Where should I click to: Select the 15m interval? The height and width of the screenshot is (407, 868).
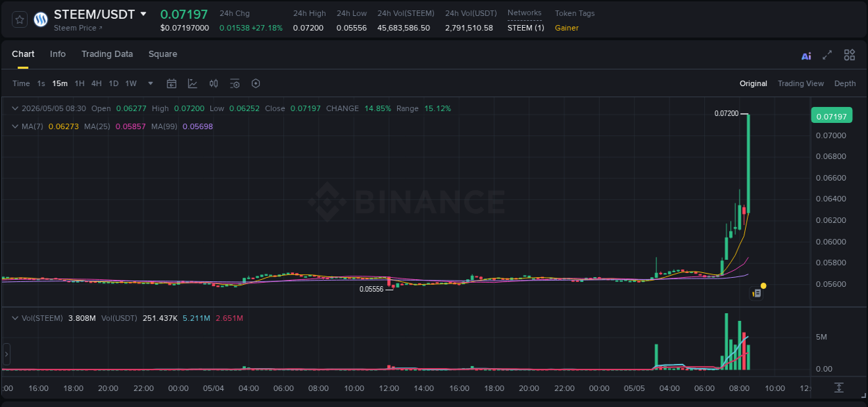(x=60, y=83)
